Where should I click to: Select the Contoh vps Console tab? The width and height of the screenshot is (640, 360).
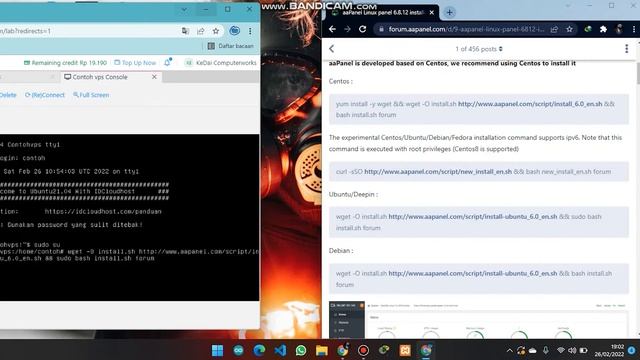(96, 77)
